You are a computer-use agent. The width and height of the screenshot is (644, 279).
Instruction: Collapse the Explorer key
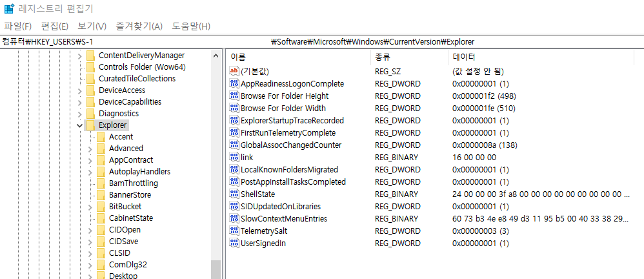[x=80, y=125]
